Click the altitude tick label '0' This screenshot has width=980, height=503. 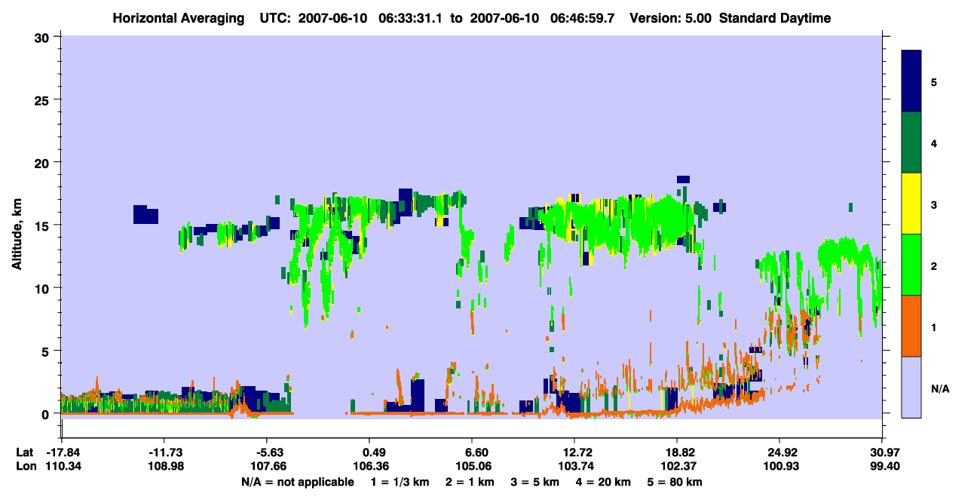pos(47,414)
